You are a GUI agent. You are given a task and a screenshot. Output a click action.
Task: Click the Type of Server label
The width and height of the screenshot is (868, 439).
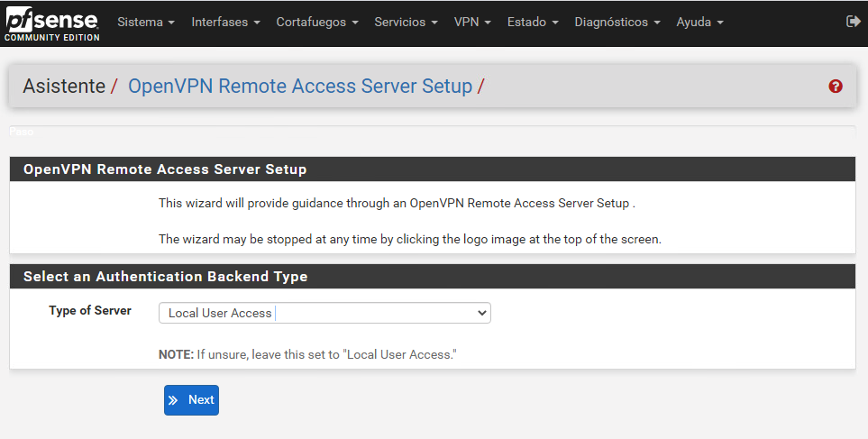pos(90,311)
